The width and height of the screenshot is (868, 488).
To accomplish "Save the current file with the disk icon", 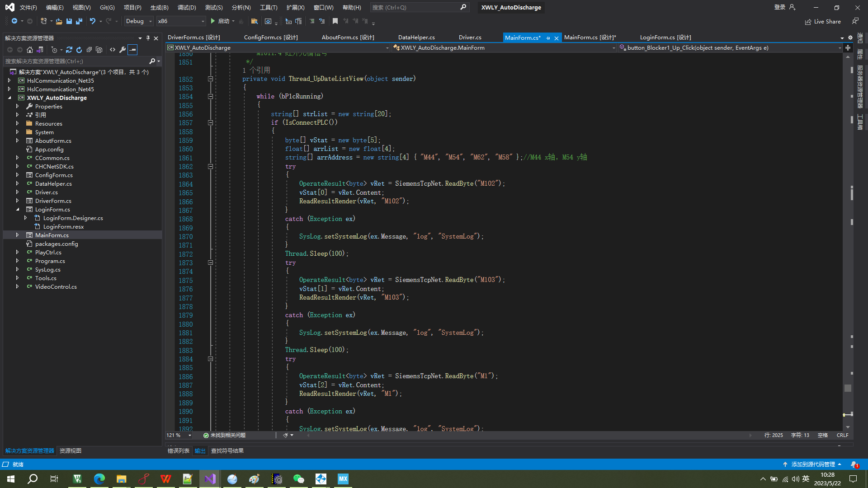I will (x=69, y=21).
